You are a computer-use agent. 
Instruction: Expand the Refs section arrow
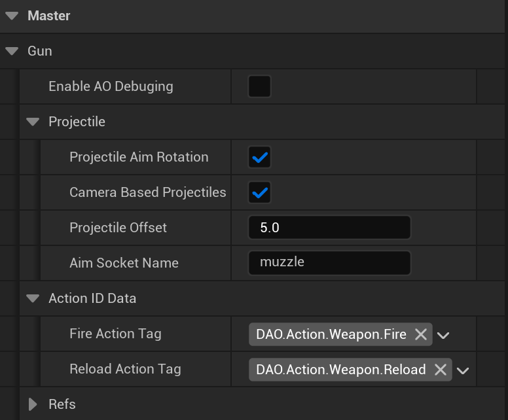coord(33,404)
